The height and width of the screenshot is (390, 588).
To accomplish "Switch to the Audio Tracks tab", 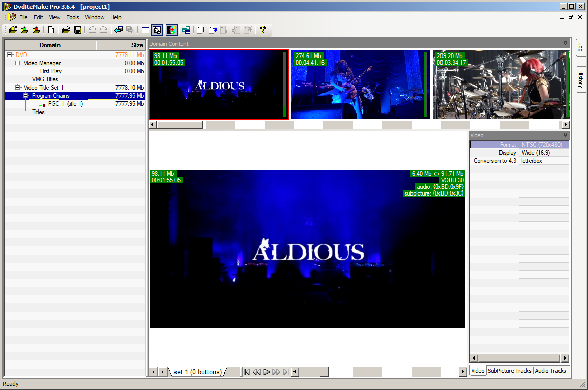I will coord(550,371).
